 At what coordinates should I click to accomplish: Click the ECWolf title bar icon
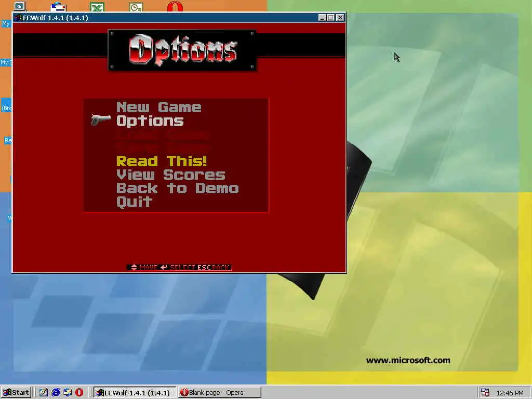tap(18, 18)
